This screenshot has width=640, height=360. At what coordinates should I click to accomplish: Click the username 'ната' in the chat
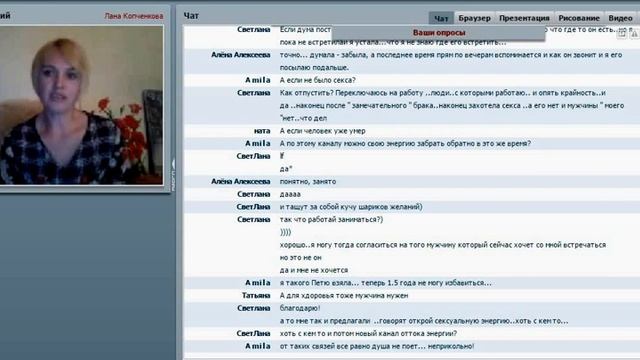pos(262,131)
